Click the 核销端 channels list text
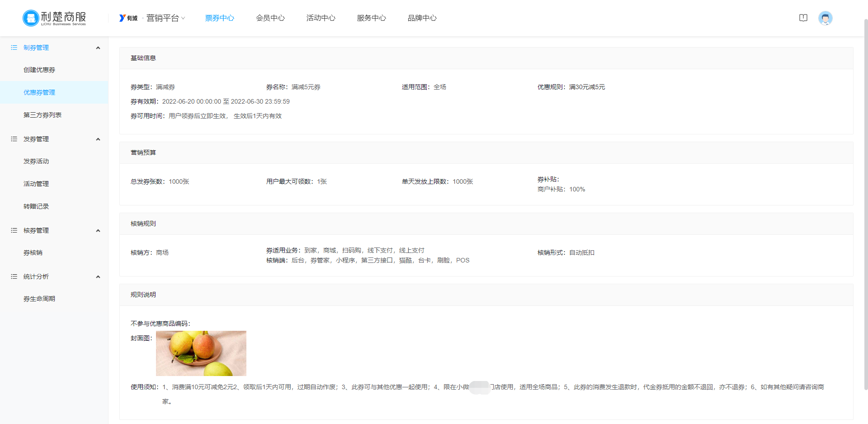The height and width of the screenshot is (424, 868). [x=381, y=260]
